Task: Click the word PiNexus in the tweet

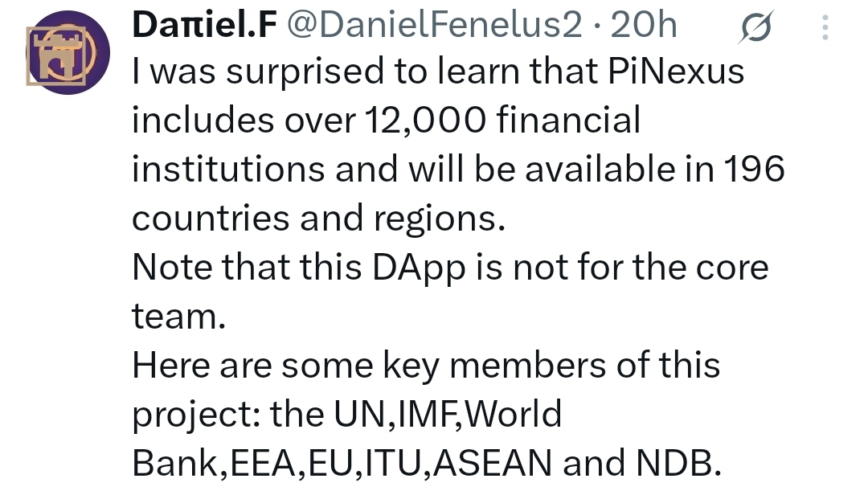Action: 676,72
